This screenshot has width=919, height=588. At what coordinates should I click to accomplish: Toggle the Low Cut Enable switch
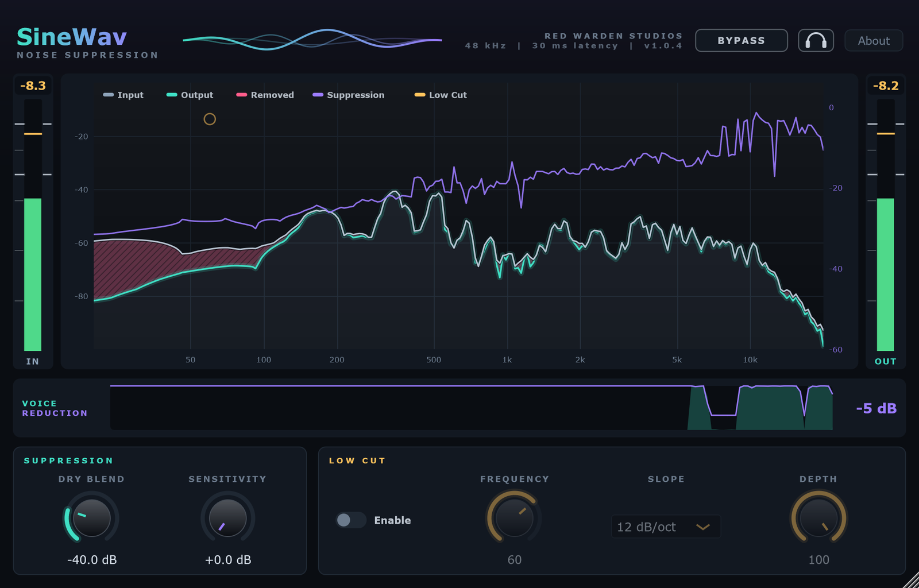click(351, 520)
